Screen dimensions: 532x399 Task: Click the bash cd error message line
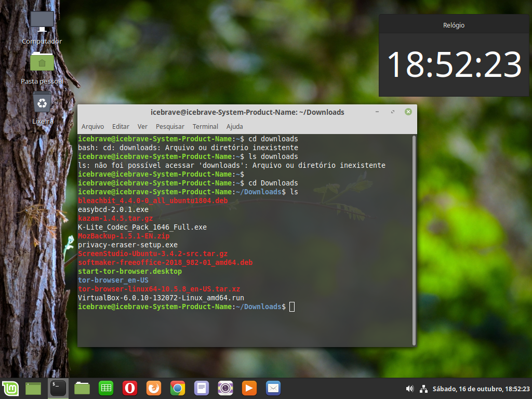[188, 148]
